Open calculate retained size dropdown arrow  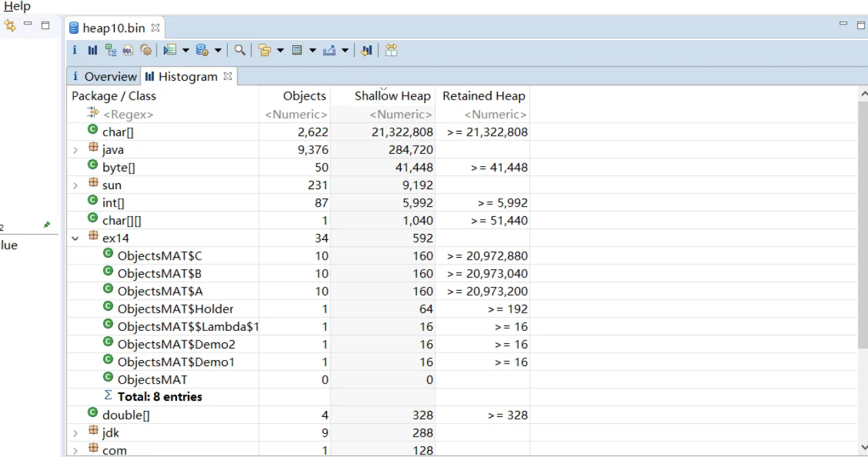[x=313, y=50]
